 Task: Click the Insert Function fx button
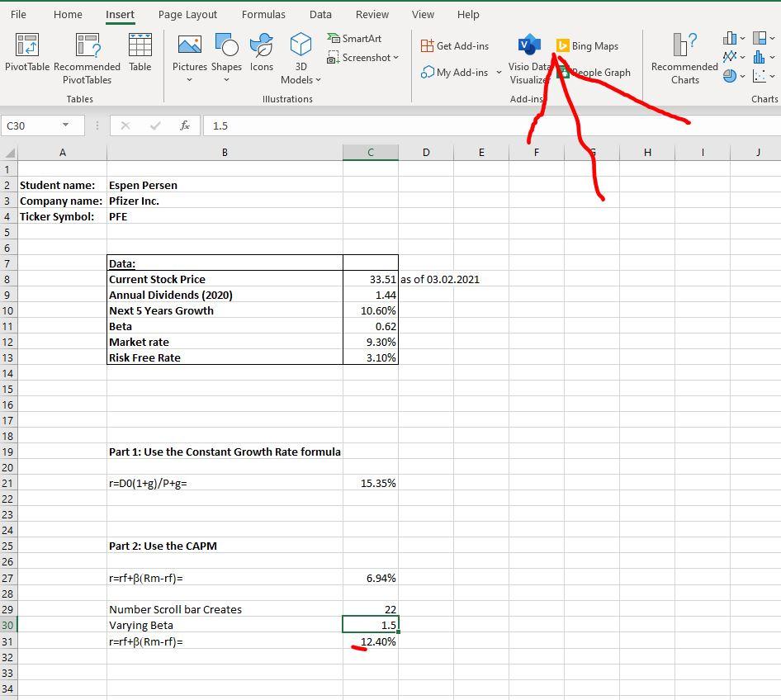tap(184, 125)
